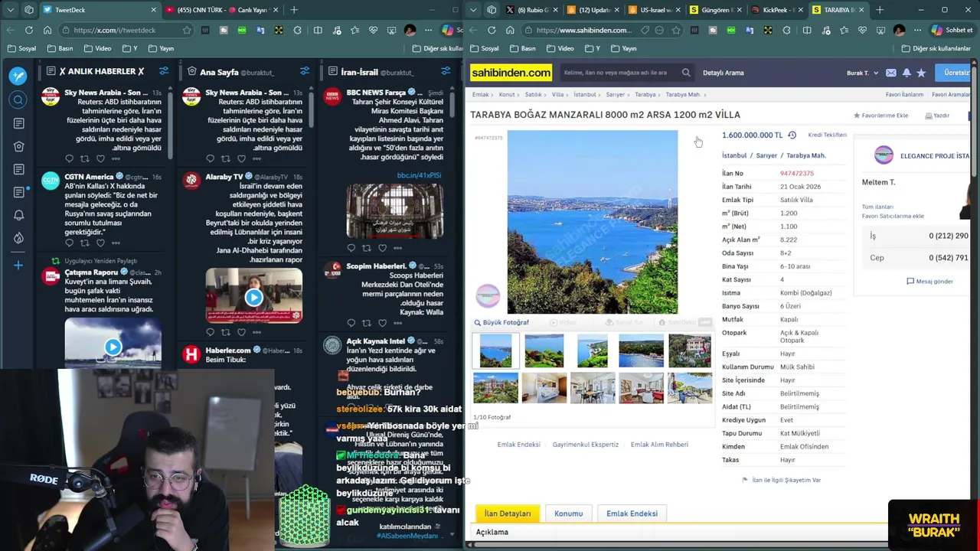Compose a new post in TweetDeck
Image resolution: width=980 pixels, height=551 pixels.
[x=18, y=76]
